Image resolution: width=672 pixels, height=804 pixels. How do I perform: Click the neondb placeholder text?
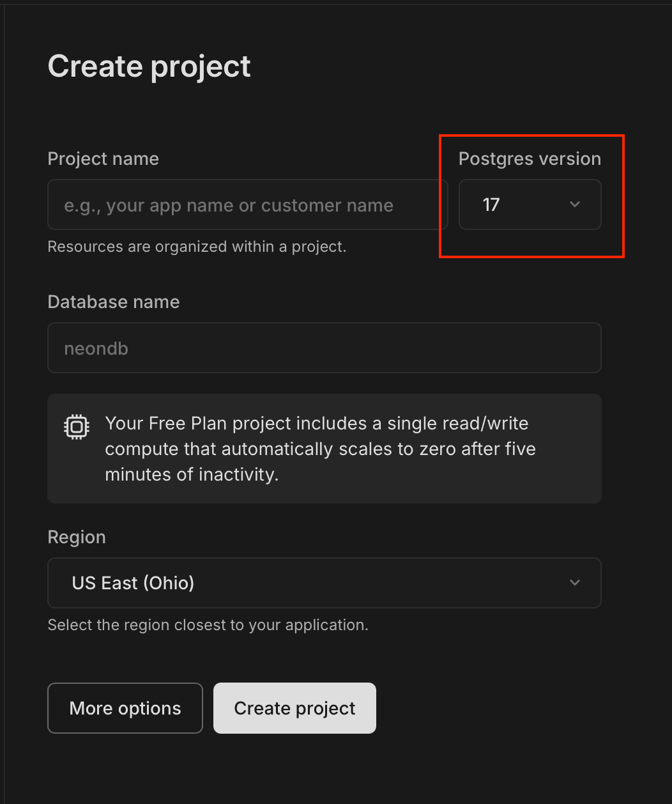coord(96,348)
